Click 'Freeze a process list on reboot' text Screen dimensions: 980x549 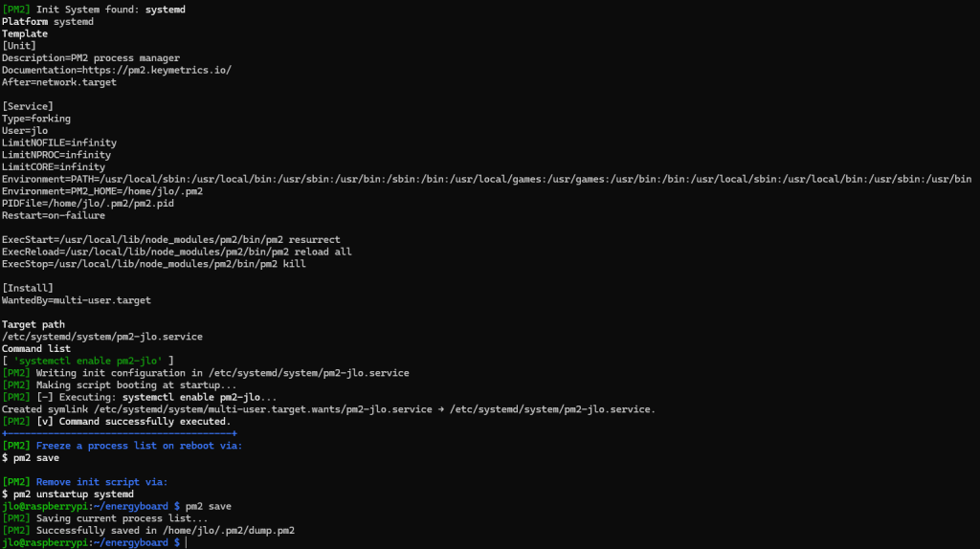click(x=125, y=446)
